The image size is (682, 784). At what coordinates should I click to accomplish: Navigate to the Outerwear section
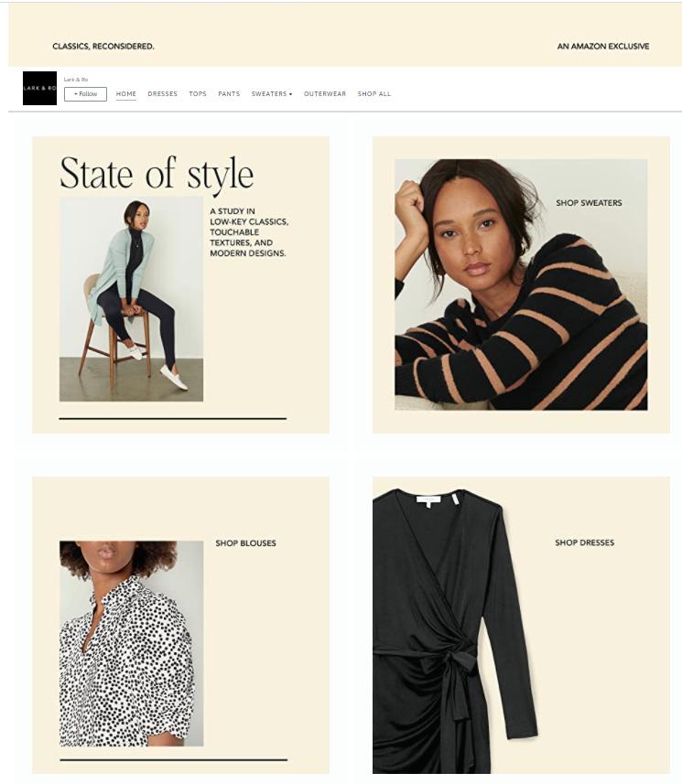pos(325,94)
